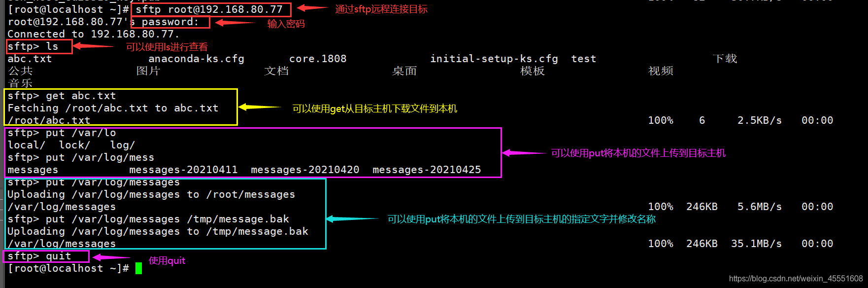
Task: Click the sftp> ls command line
Action: pyautogui.click(x=33, y=46)
